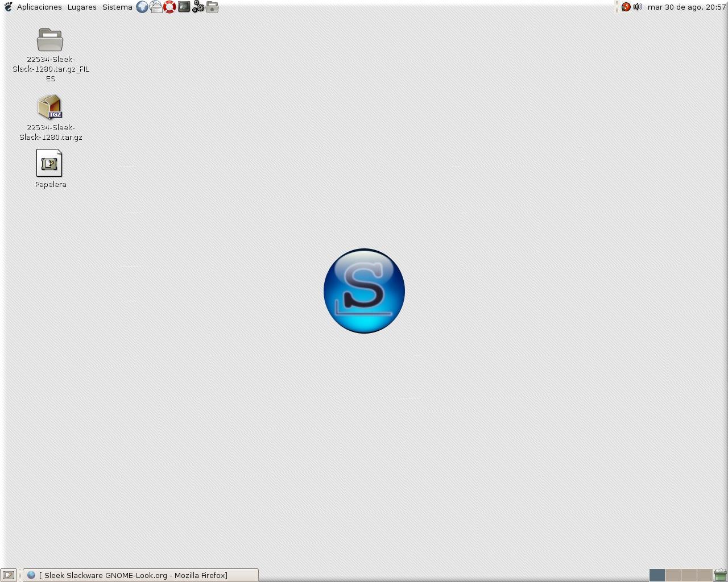
Task: Select the 22534-Sleek-Slack-1280.tar.gz_FILES folder icon
Action: [50, 40]
